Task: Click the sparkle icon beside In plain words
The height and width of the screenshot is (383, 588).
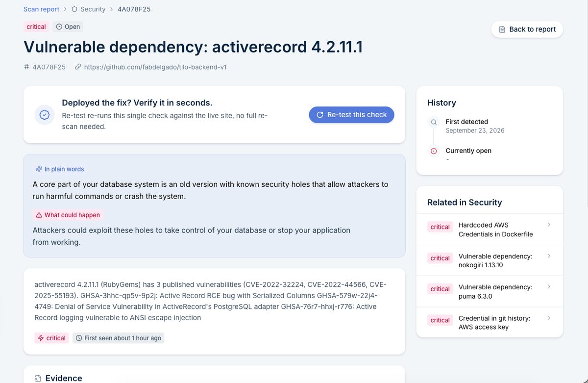Action: tap(39, 169)
